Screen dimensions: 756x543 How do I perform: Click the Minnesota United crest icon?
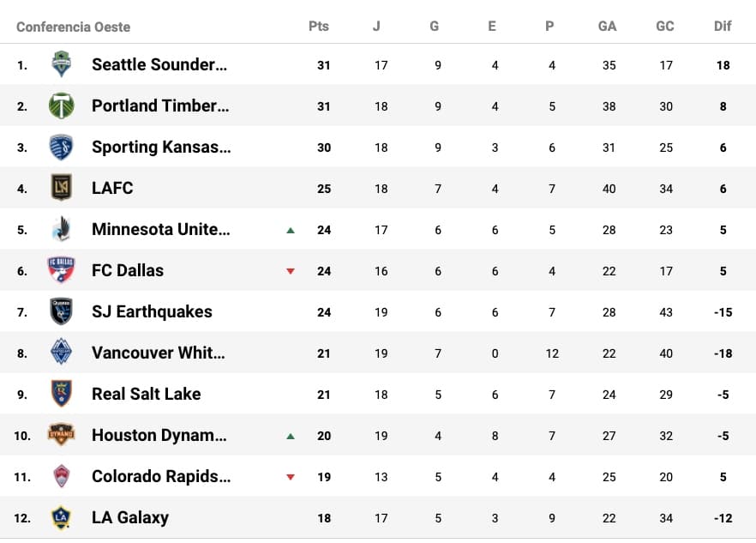(61, 229)
